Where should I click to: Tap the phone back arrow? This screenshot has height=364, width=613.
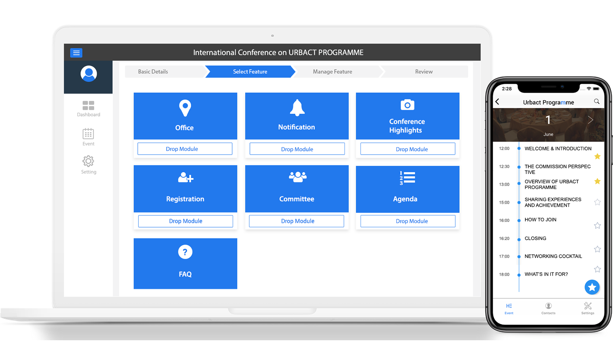pyautogui.click(x=497, y=102)
